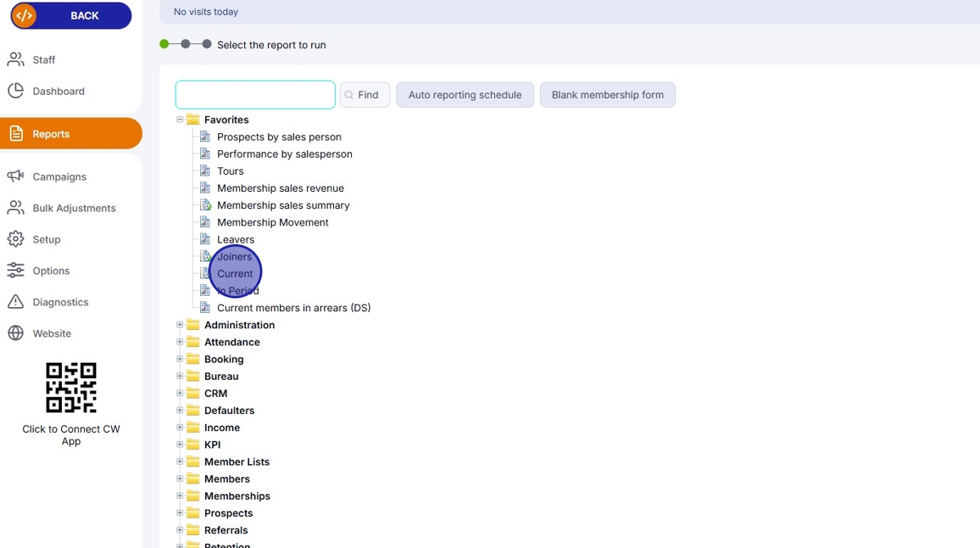Open Diagnostics in the sidebar
Screen dimensions: 980x548
coord(60,302)
